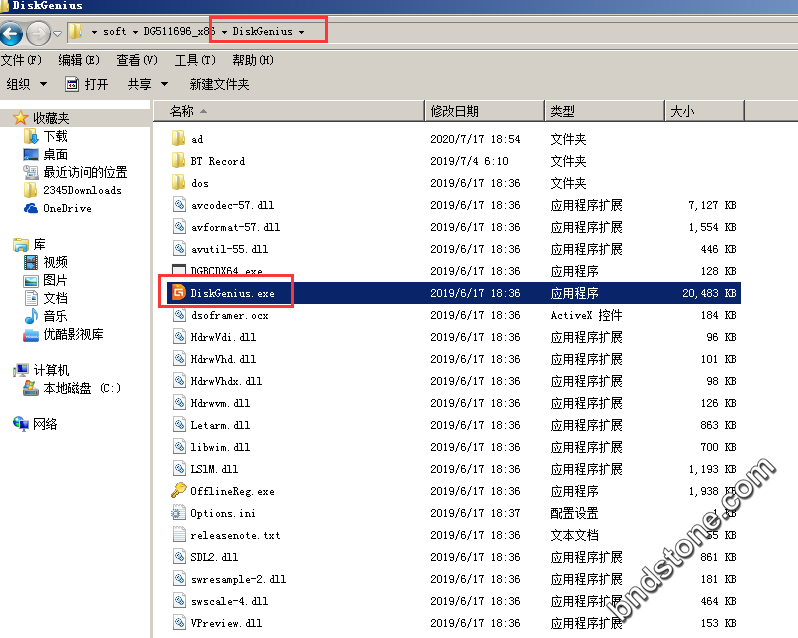Screen dimensions: 798x638
Task: Select 本地磁盘 (C:) in navigation pane
Action: coord(81,388)
